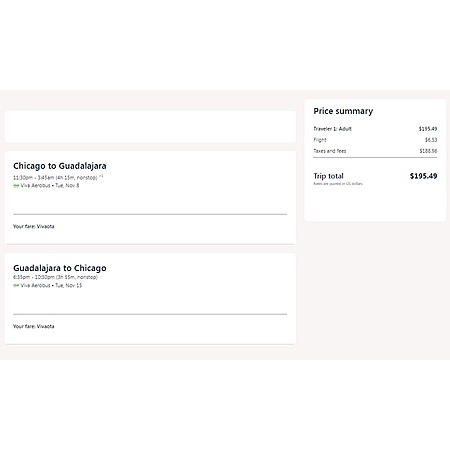This screenshot has width=450, height=450.
Task: Click the Viva Aerobus logo on the Chicago to Guadalajara flight
Action: pyautogui.click(x=16, y=186)
